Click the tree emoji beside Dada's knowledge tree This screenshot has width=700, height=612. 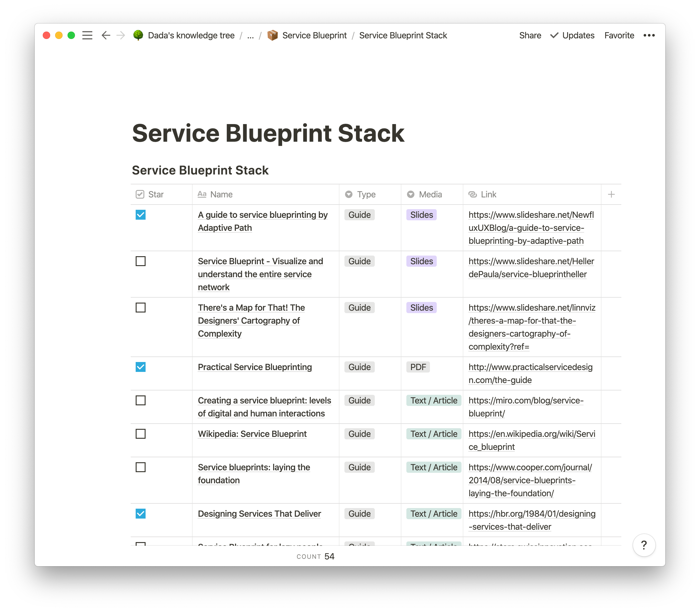pyautogui.click(x=139, y=35)
